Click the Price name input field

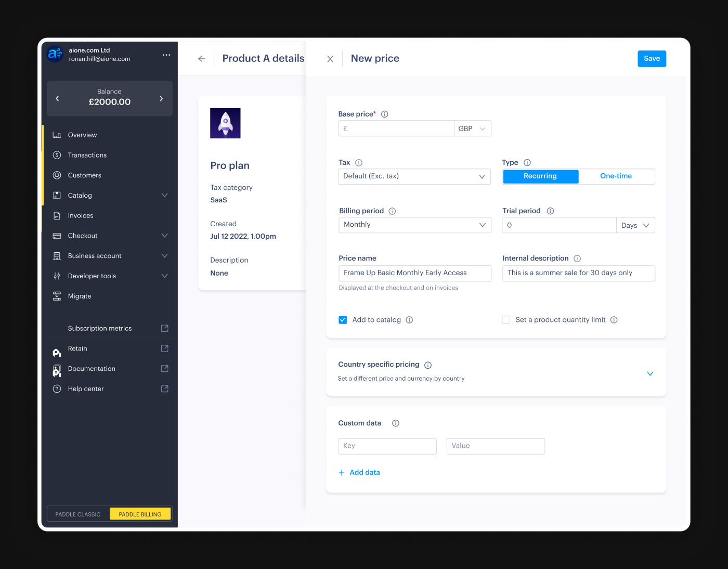point(414,273)
